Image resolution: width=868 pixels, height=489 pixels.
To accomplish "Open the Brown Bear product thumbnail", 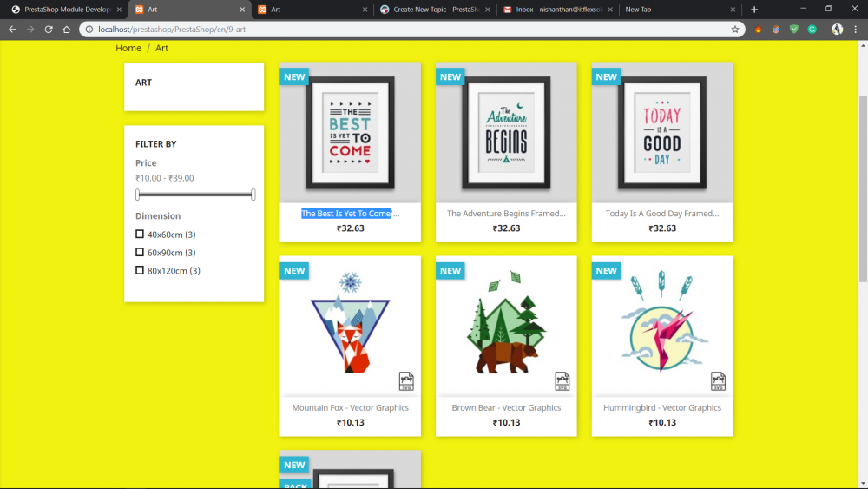I will pyautogui.click(x=506, y=327).
